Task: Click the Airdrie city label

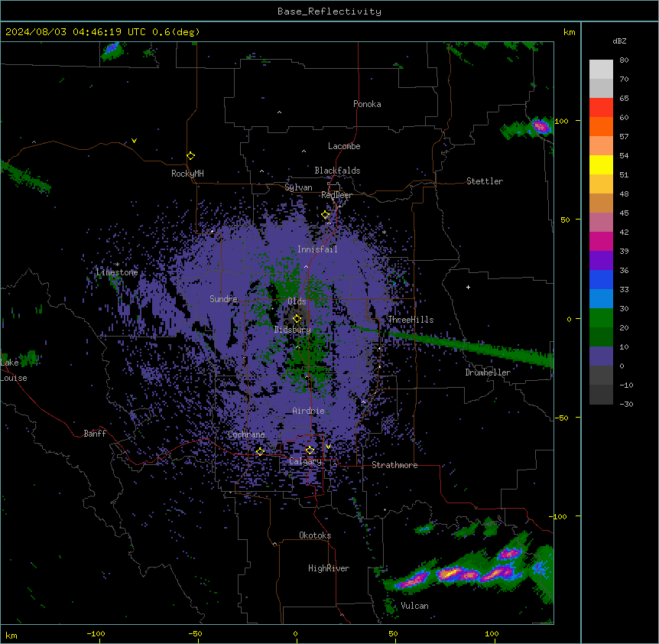Action: (309, 411)
